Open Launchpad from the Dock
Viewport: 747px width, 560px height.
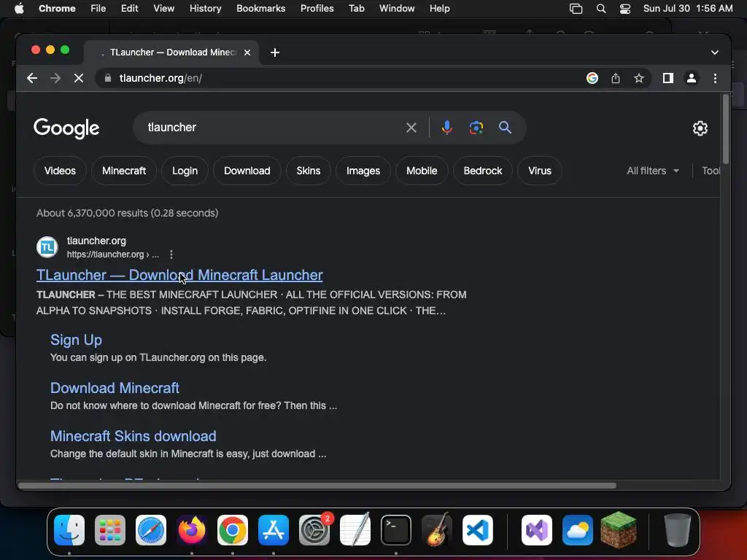click(110, 530)
